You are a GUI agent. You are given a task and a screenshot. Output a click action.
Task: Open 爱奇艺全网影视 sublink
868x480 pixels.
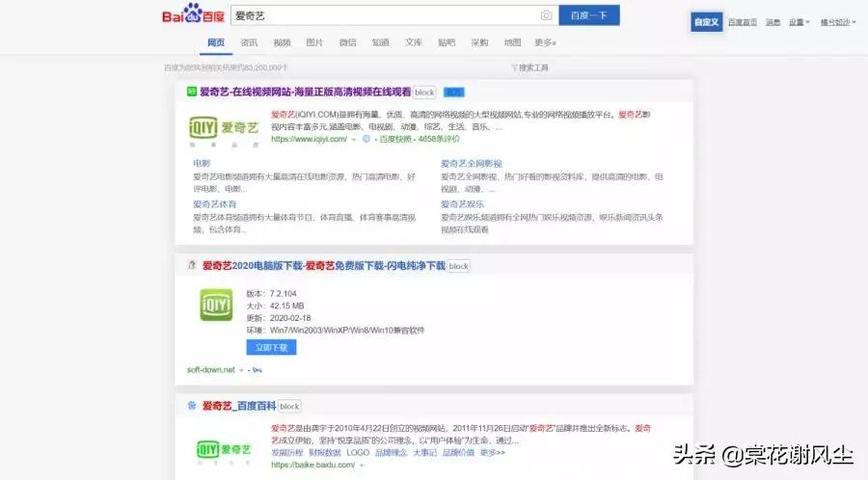tap(471, 164)
